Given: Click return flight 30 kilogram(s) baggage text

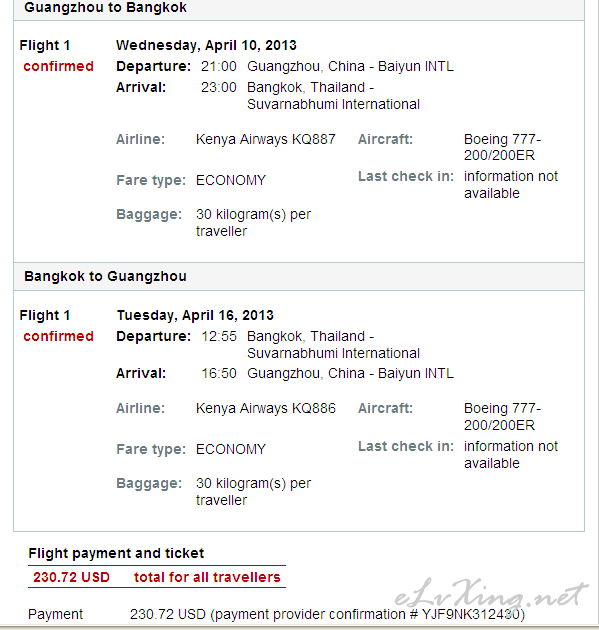Looking at the screenshot, I should pyautogui.click(x=254, y=492).
